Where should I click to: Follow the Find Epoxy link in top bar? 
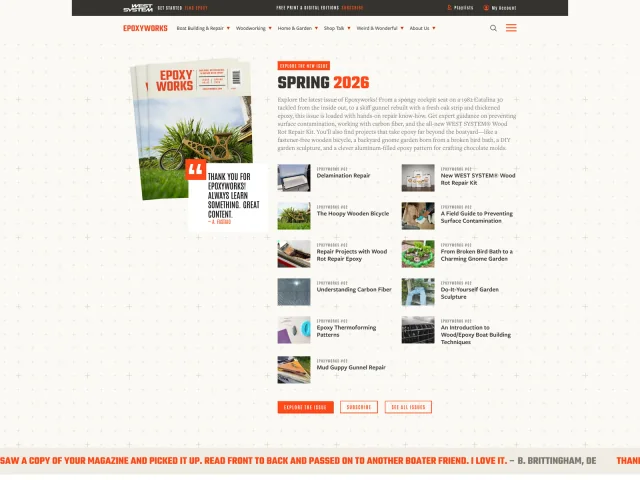coord(196,8)
